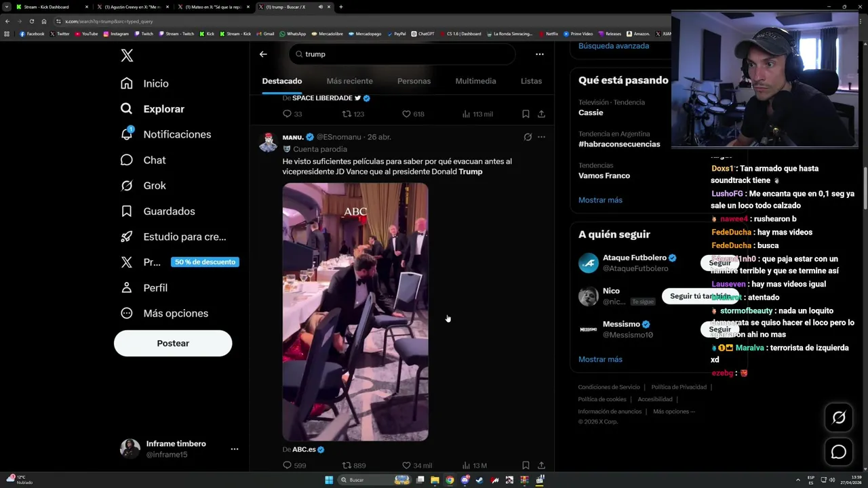
Task: Click the X logo home icon
Action: tap(127, 56)
